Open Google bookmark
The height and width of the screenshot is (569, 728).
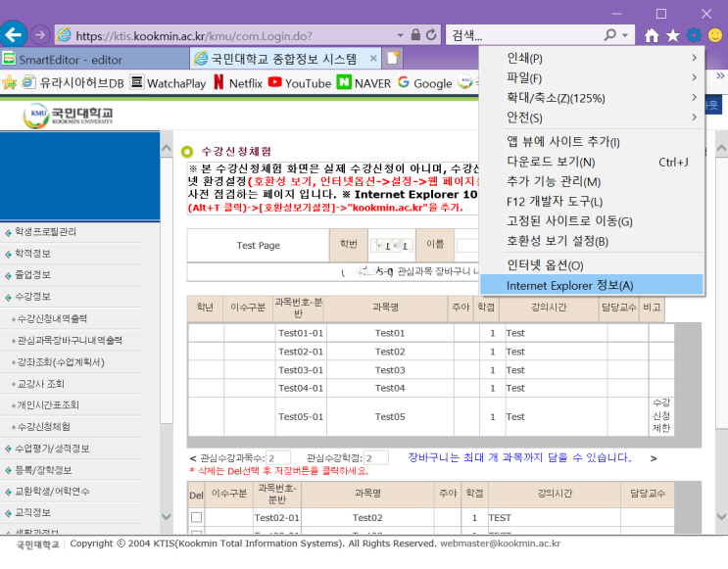(x=425, y=83)
